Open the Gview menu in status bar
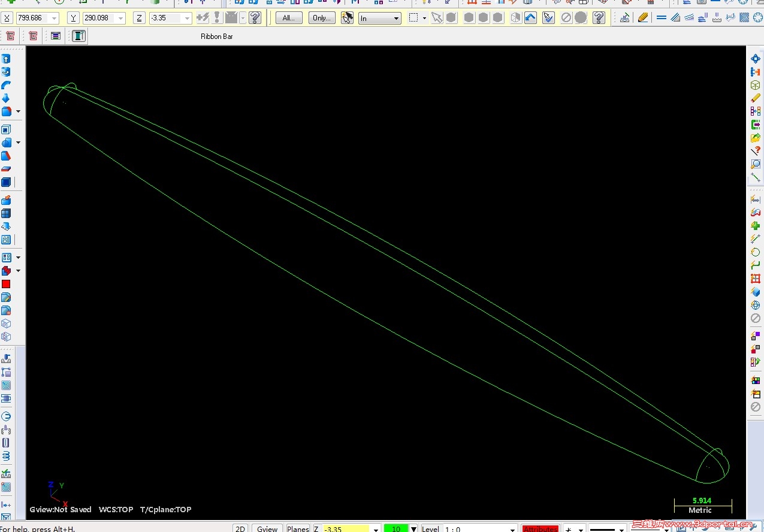This screenshot has height=532, width=764. 267,528
